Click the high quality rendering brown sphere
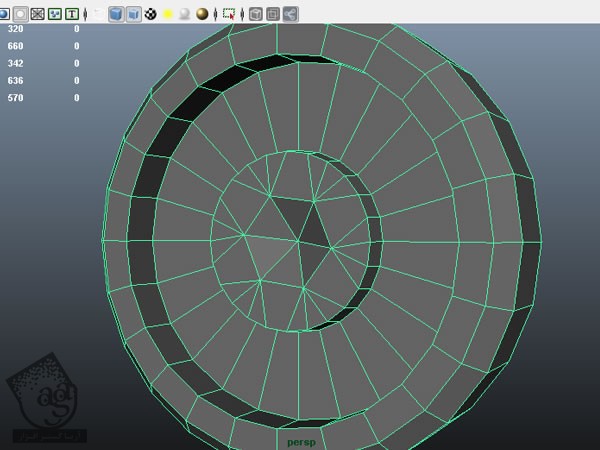Viewport: 600px width, 450px height. click(x=201, y=14)
